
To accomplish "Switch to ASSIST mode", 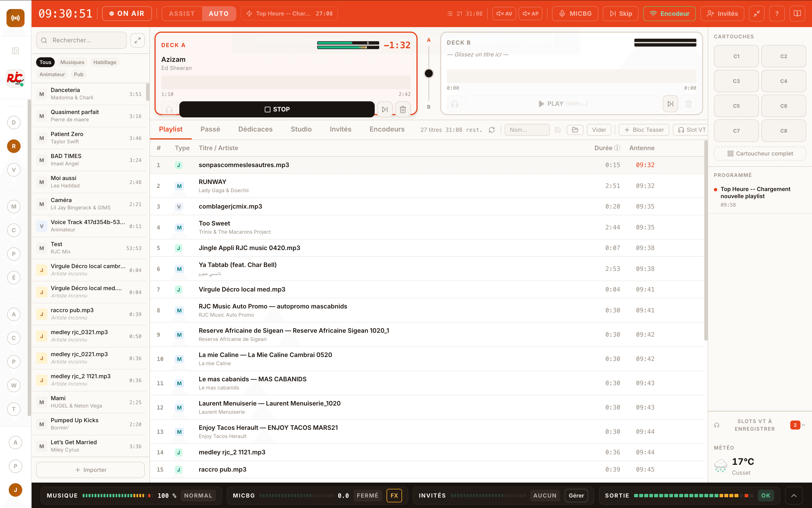I will (x=182, y=14).
